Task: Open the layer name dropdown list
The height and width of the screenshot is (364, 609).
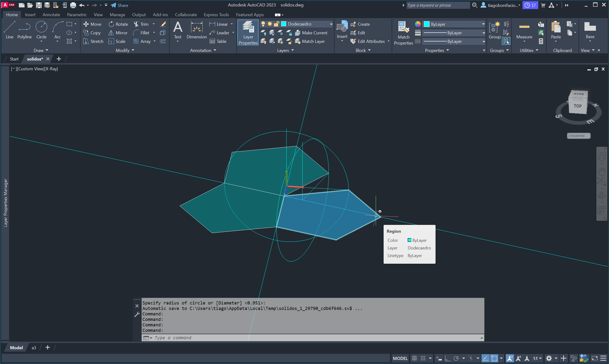Action: pyautogui.click(x=331, y=24)
